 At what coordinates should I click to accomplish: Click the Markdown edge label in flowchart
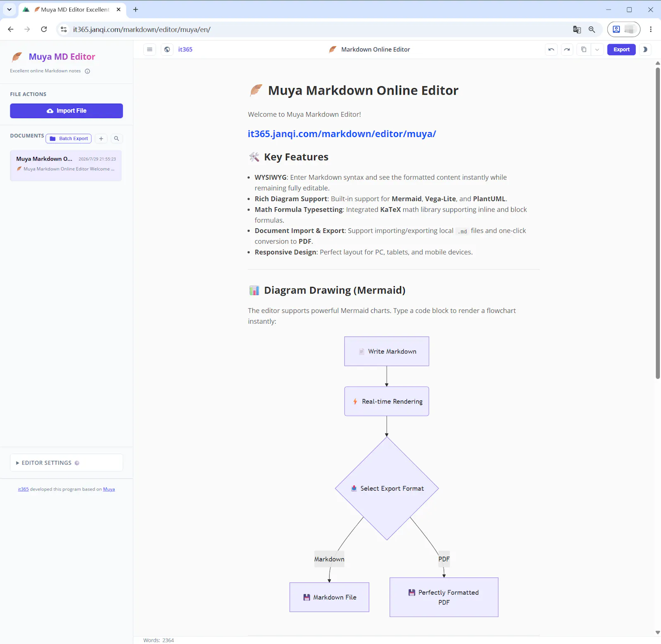[x=329, y=559]
